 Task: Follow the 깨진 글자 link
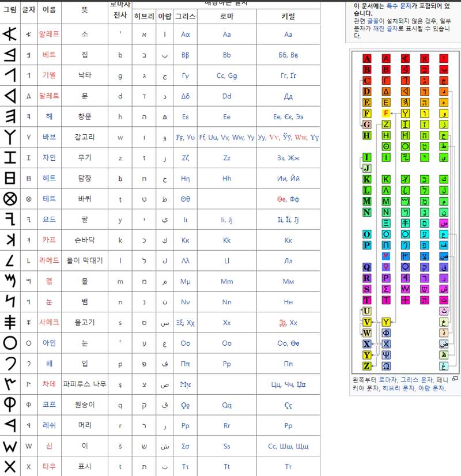[x=385, y=28]
